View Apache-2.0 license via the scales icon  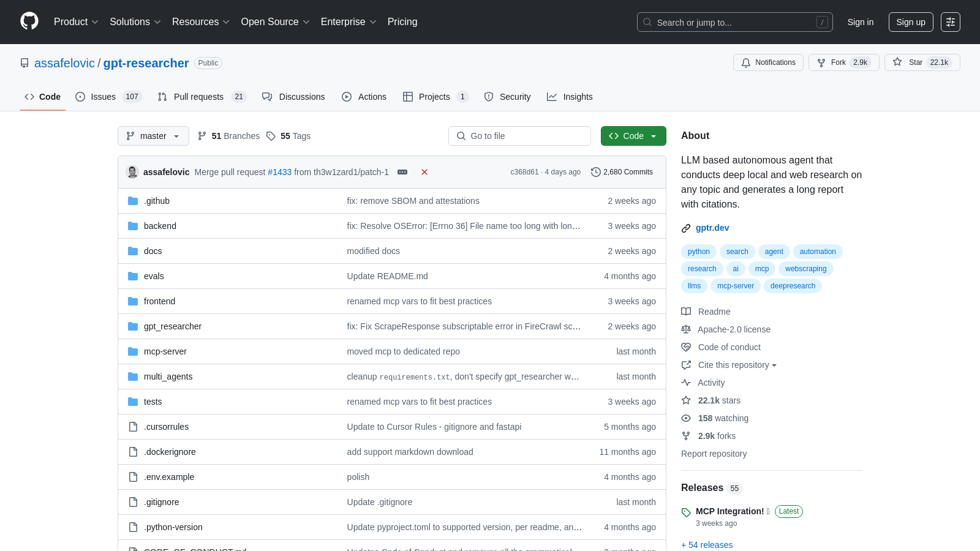(685, 329)
